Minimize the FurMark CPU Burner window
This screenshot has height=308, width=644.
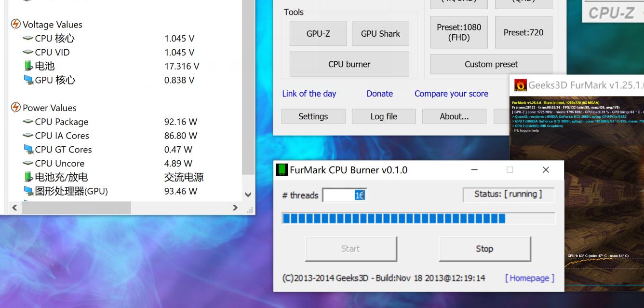pyautogui.click(x=474, y=170)
